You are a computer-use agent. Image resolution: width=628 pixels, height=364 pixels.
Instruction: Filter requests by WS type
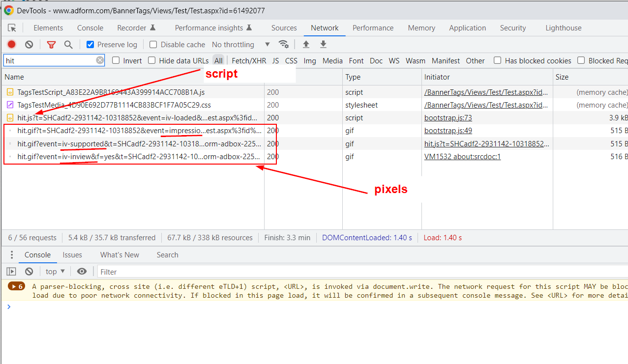394,60
